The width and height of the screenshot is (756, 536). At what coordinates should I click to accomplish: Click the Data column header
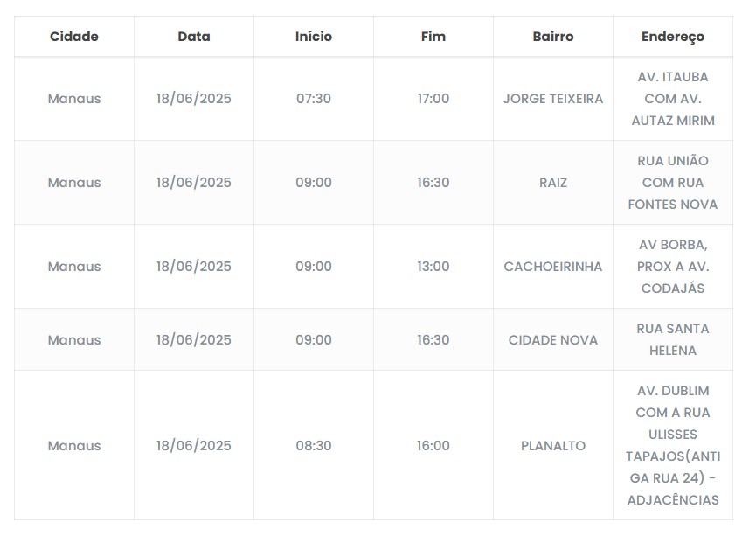click(x=194, y=37)
